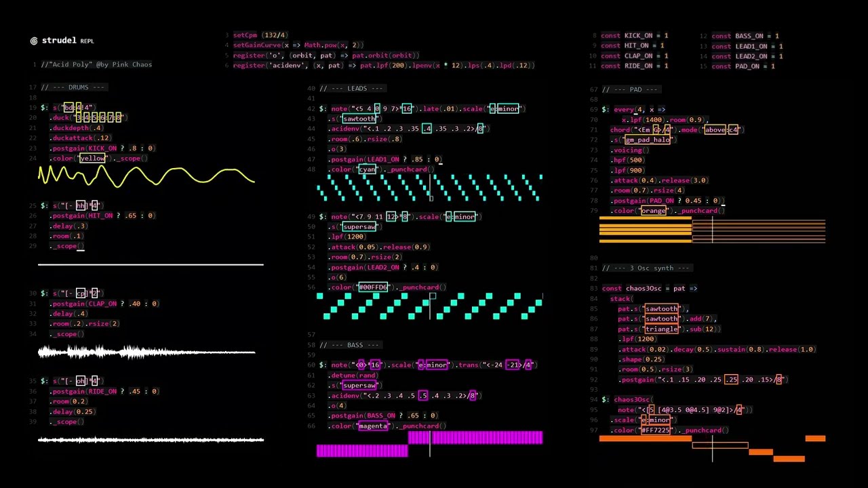Click the .postgain(RIDE_ON ? .45 : 0) line
This screenshot has height=488, width=868.
[x=104, y=391]
